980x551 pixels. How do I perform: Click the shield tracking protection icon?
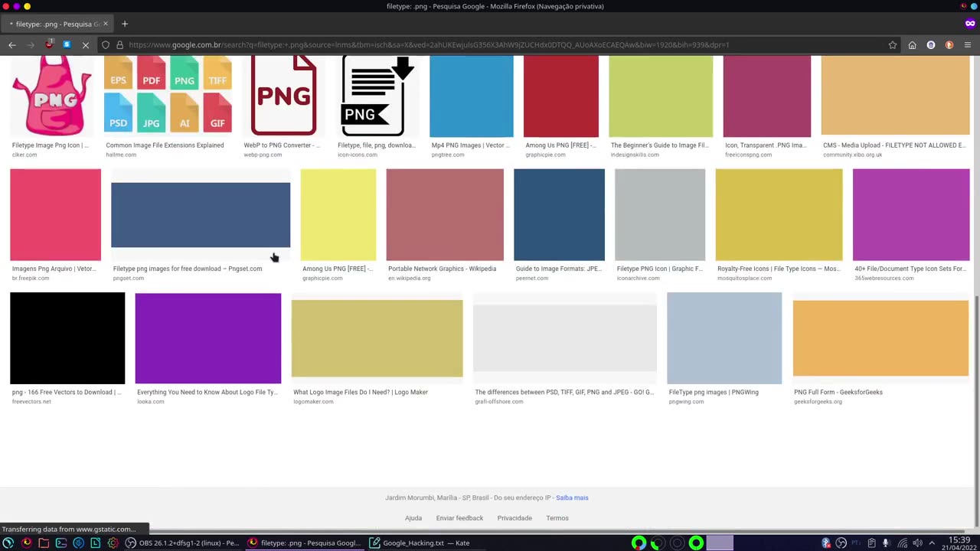click(x=106, y=45)
